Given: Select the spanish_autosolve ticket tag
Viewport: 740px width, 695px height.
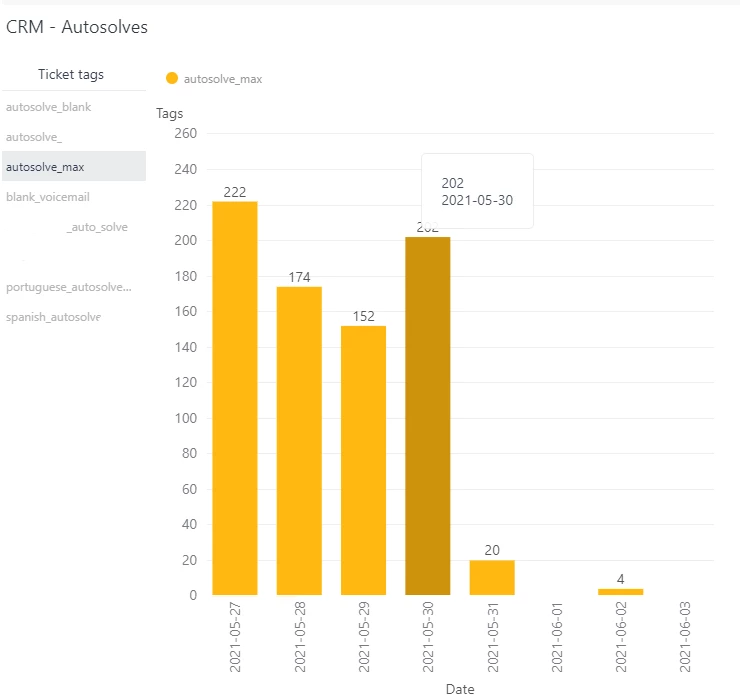Looking at the screenshot, I should click(x=53, y=317).
